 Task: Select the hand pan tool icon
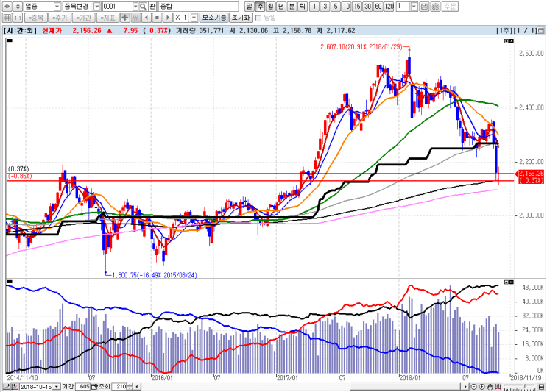click(x=490, y=387)
